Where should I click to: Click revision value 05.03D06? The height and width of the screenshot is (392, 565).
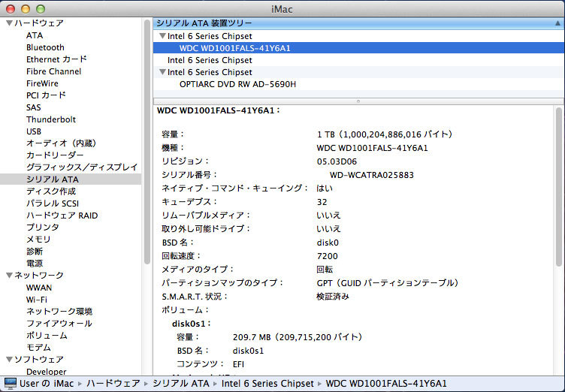[x=337, y=161]
